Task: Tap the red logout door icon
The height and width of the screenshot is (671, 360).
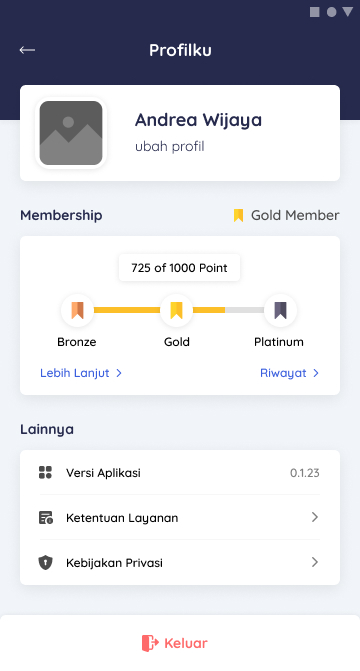Action: click(x=150, y=643)
